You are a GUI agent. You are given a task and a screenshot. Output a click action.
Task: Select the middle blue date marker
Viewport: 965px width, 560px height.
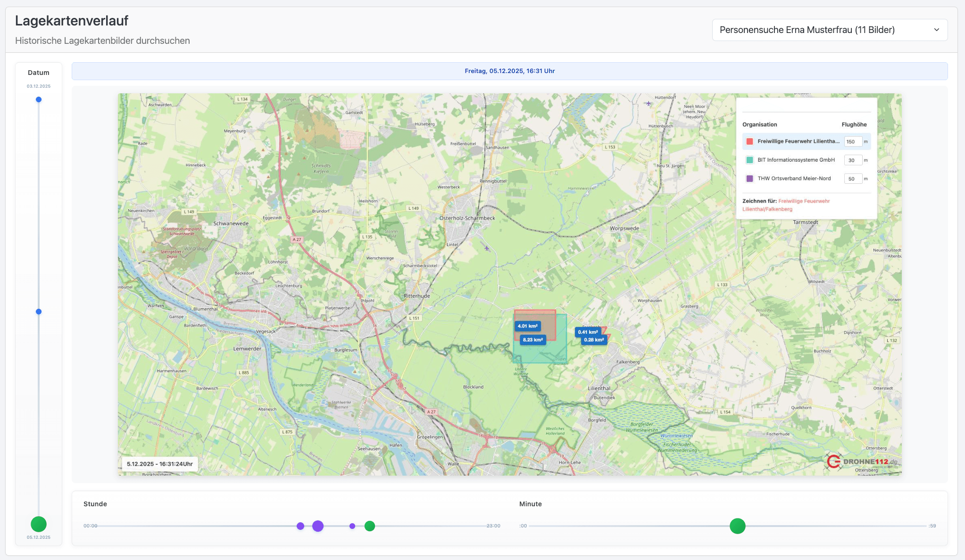pos(39,312)
